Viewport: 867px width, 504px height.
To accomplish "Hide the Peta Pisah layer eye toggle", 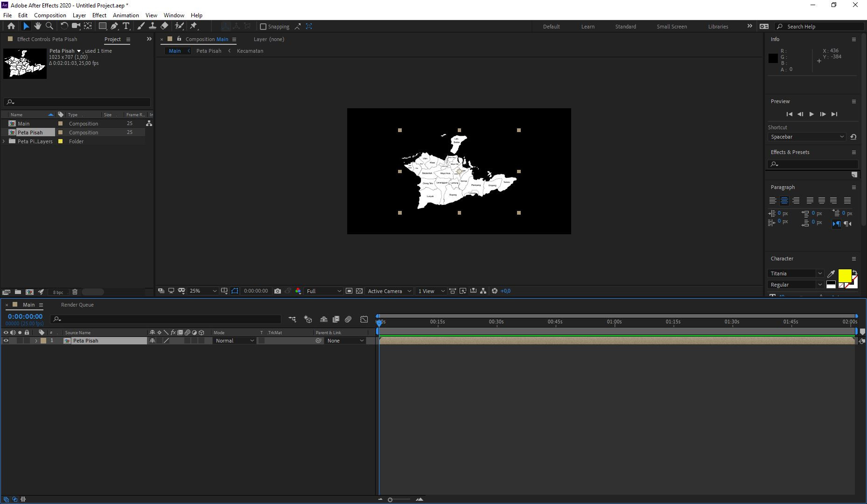I will tap(6, 341).
